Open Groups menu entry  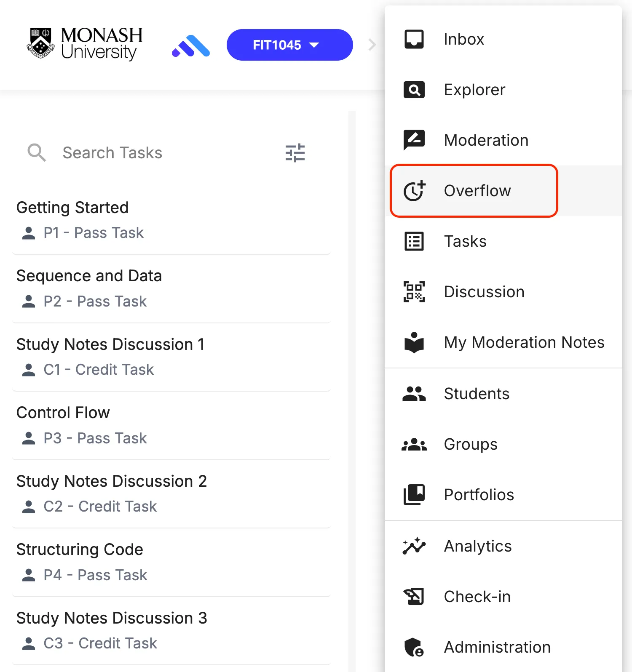(503, 444)
